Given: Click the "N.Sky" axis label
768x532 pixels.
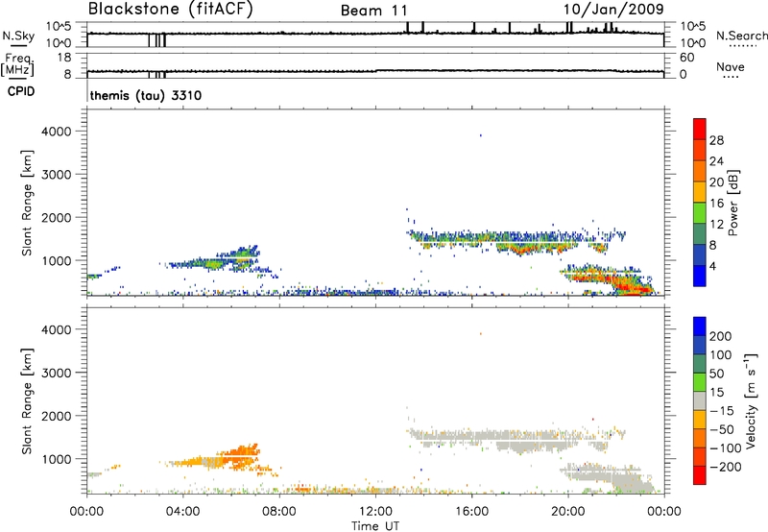Looking at the screenshot, I should tap(18, 36).
